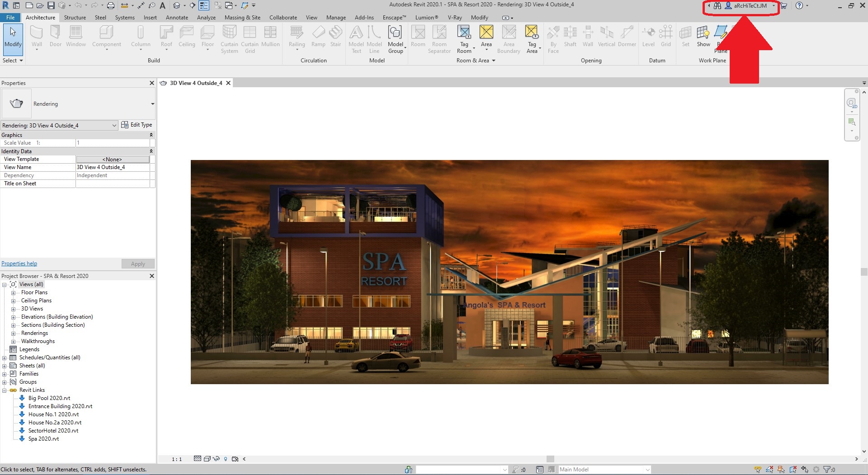Click the Default 3D View home icon

[177, 6]
